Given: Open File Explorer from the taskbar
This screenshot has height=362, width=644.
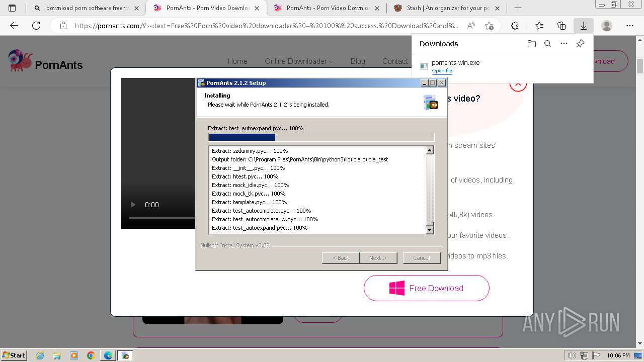Looking at the screenshot, I should coord(57,355).
